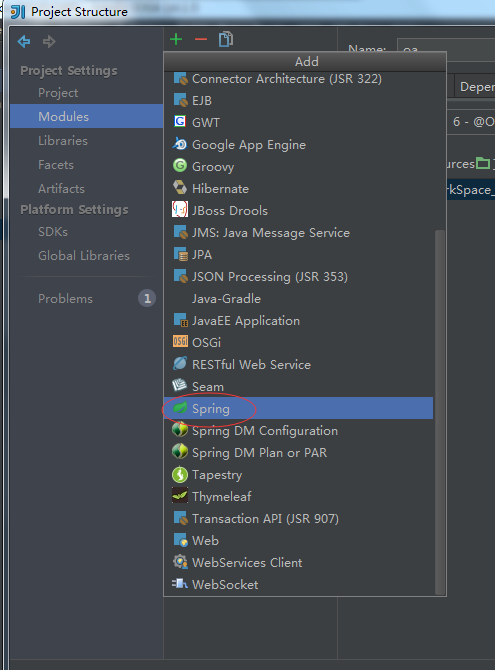
Task: Choose Tapestry from the Add list
Action: [x=298, y=474]
